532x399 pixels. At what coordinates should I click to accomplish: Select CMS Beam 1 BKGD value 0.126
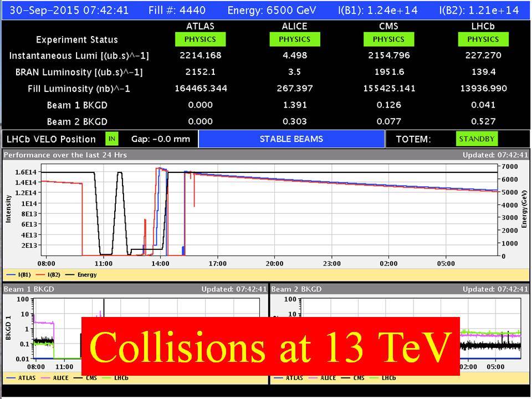pos(389,105)
